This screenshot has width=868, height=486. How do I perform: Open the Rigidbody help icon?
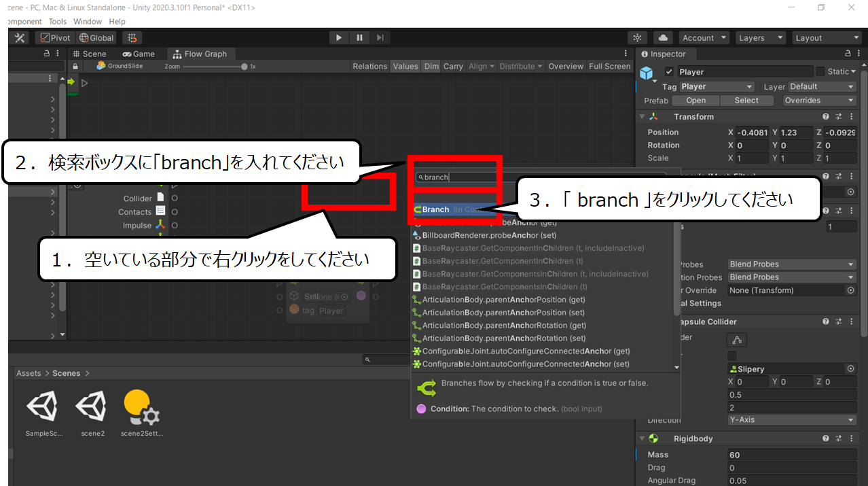[826, 438]
